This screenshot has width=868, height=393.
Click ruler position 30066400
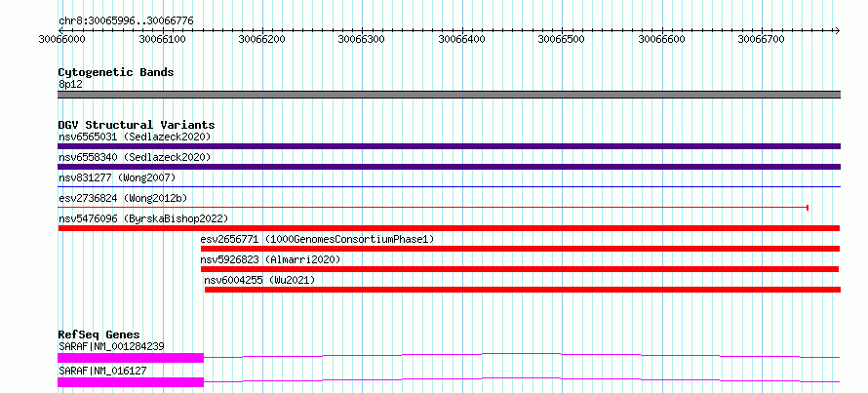pyautogui.click(x=461, y=39)
